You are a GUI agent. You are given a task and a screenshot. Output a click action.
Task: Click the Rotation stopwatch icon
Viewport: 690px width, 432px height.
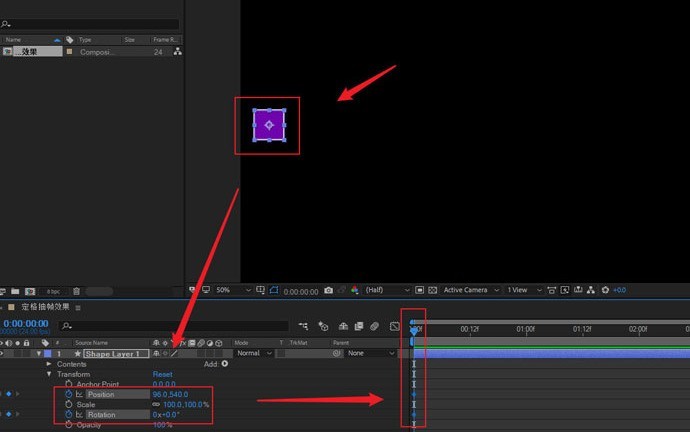pos(69,415)
